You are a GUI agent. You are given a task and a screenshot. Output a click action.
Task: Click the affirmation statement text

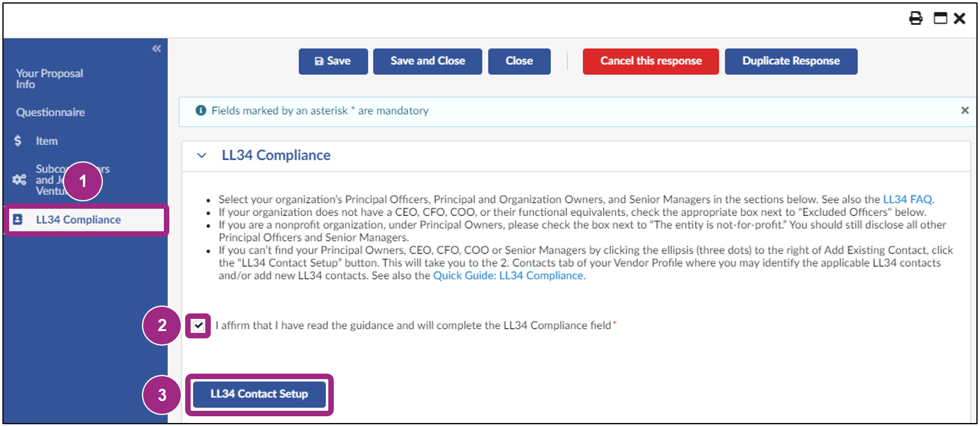[414, 326]
